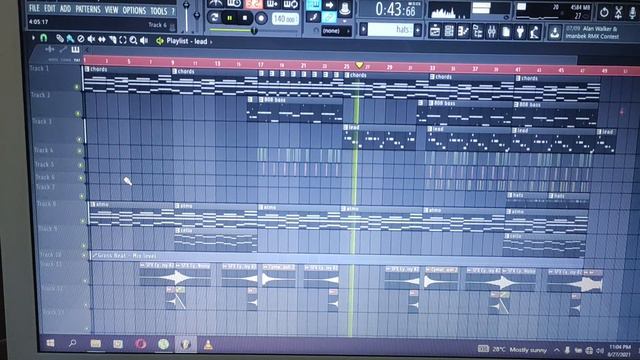640x360 pixels.
Task: Open the first lead clip menu on Track 3
Action: 346,127
